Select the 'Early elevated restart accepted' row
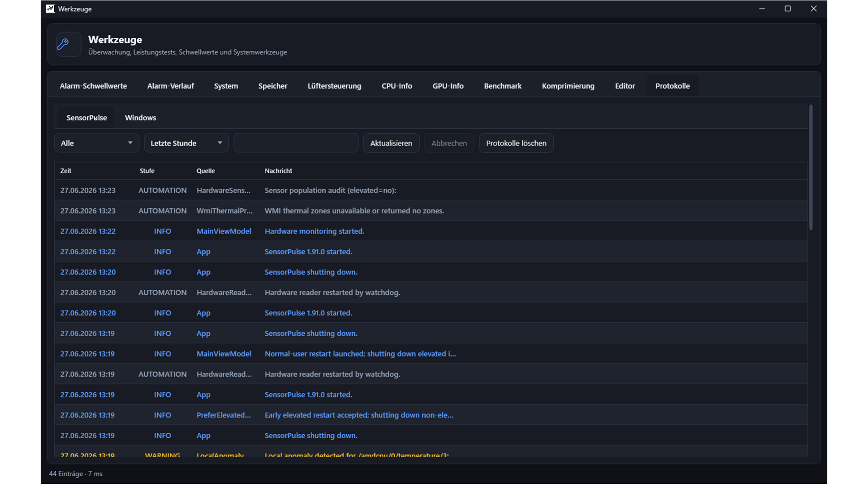 click(431, 415)
